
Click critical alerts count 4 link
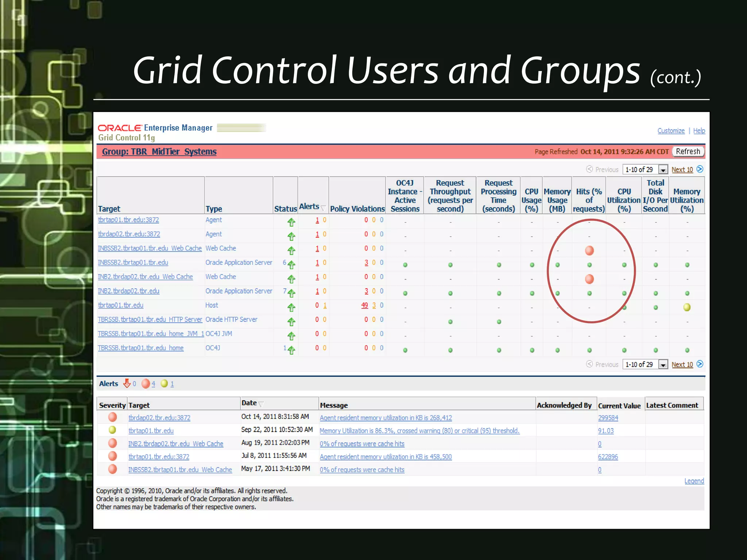[153, 384]
